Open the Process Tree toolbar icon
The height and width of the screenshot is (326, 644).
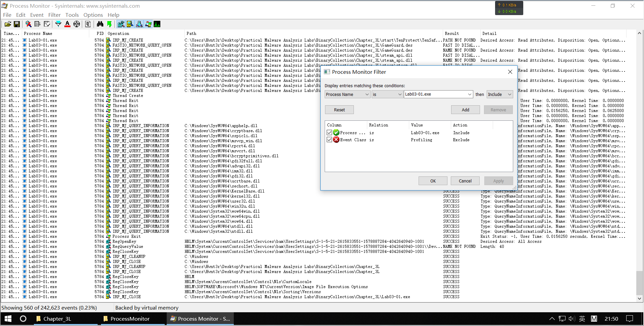pyautogui.click(x=88, y=24)
